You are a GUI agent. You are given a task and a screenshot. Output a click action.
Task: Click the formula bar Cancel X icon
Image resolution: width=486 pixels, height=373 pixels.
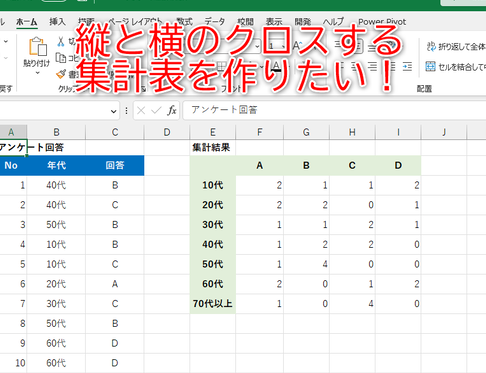point(141,110)
